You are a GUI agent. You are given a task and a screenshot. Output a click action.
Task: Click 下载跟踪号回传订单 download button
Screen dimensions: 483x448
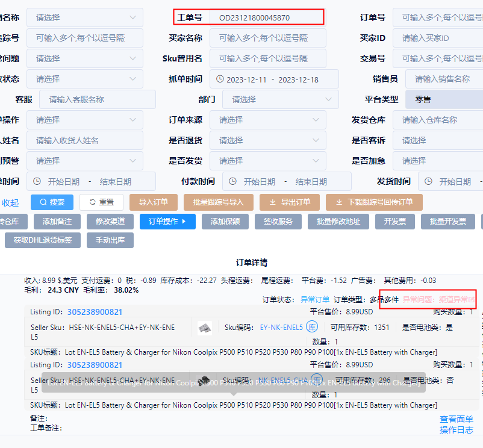(374, 202)
